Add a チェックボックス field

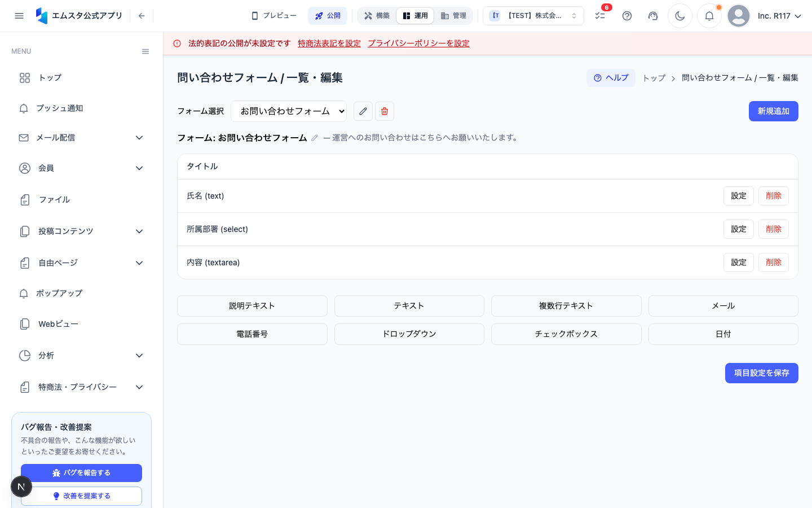pos(566,334)
